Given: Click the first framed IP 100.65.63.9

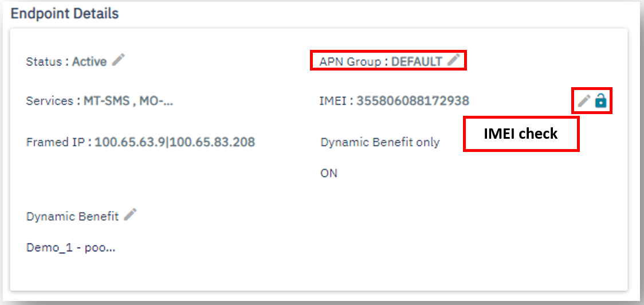Looking at the screenshot, I should point(129,142).
